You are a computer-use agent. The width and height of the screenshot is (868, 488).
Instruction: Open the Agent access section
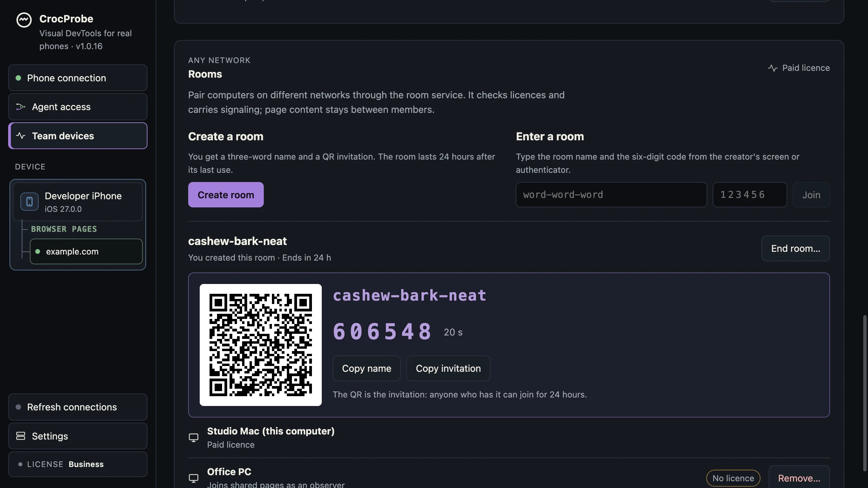pos(78,107)
